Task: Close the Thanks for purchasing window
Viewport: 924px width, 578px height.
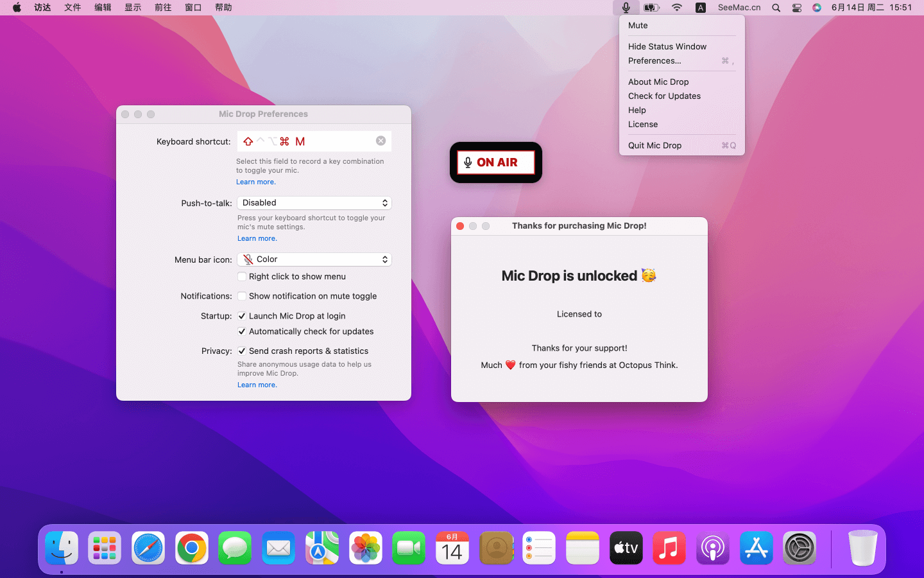Action: coord(460,226)
